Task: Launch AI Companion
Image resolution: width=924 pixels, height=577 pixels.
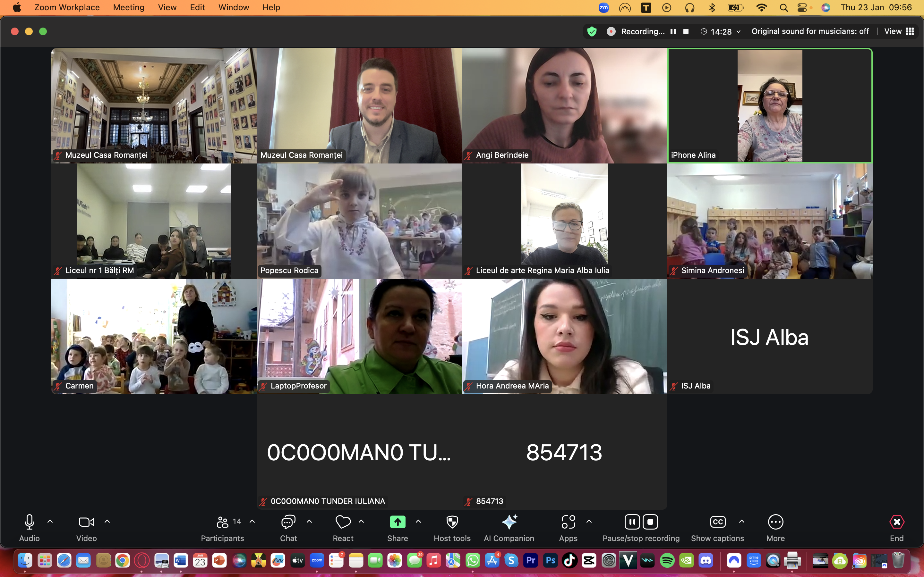Action: coord(509,522)
